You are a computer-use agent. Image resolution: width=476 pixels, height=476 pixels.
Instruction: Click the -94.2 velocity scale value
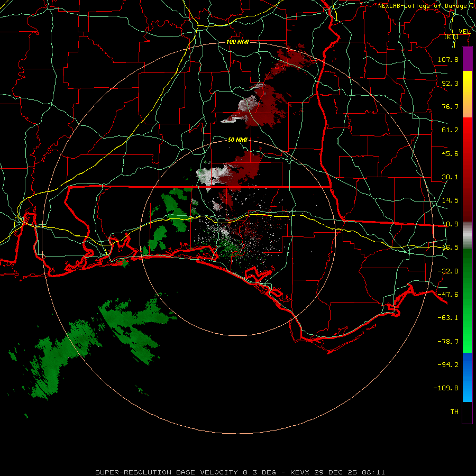[x=448, y=364]
